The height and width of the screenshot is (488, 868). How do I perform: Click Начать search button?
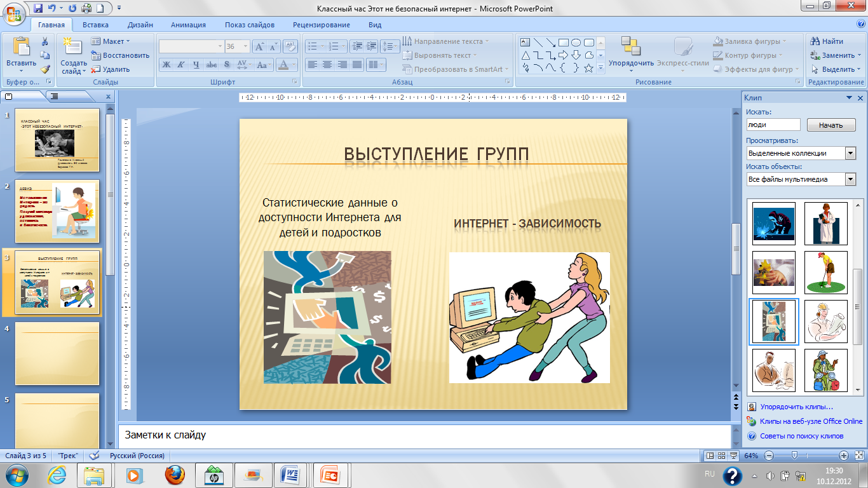(x=831, y=125)
